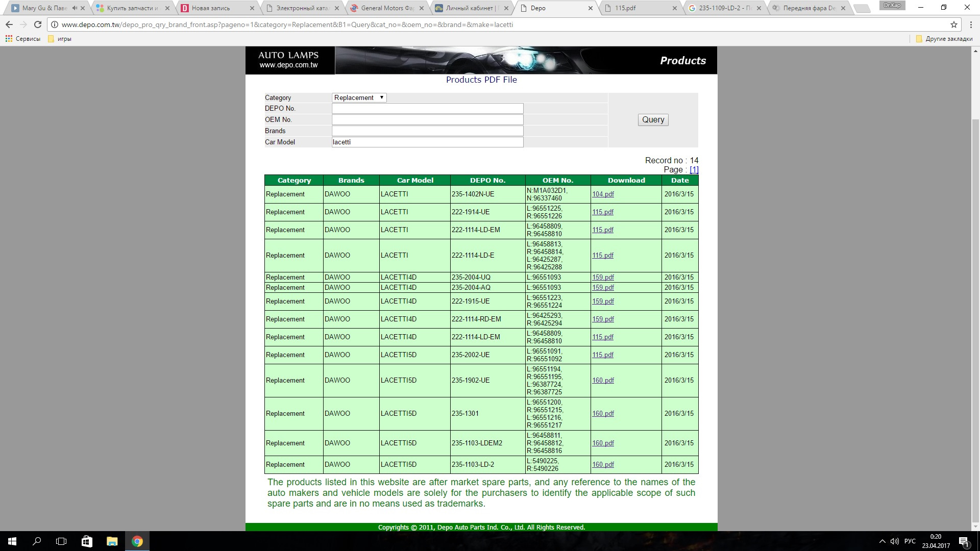Focus the Car Model field containing lacetti
This screenshot has width=980, height=551.
(x=427, y=142)
